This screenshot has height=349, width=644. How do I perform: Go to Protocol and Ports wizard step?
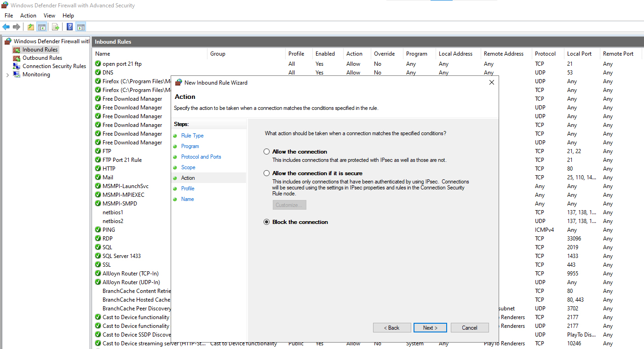[201, 157]
